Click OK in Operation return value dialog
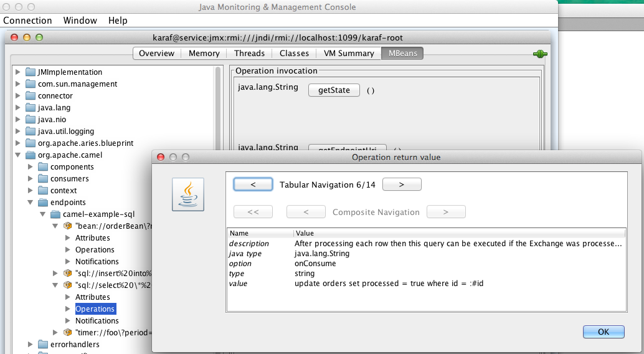Screen dimensions: 644x354 604,332
